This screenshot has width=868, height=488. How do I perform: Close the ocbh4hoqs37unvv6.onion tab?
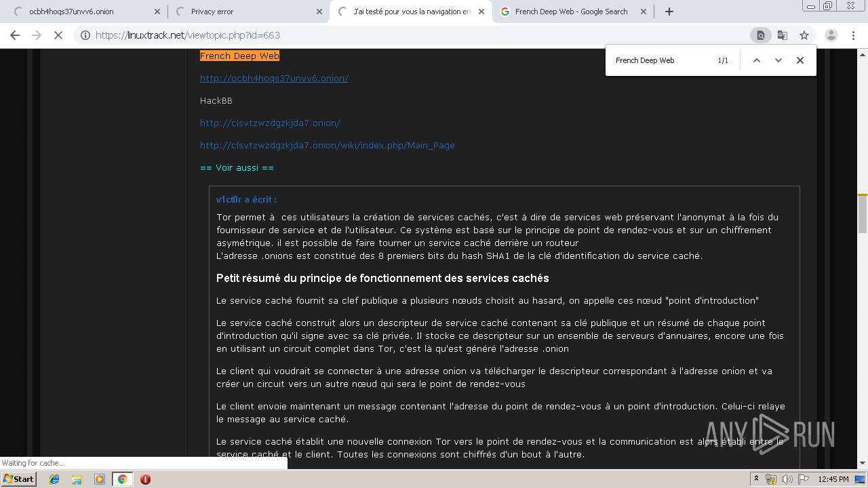pos(157,12)
